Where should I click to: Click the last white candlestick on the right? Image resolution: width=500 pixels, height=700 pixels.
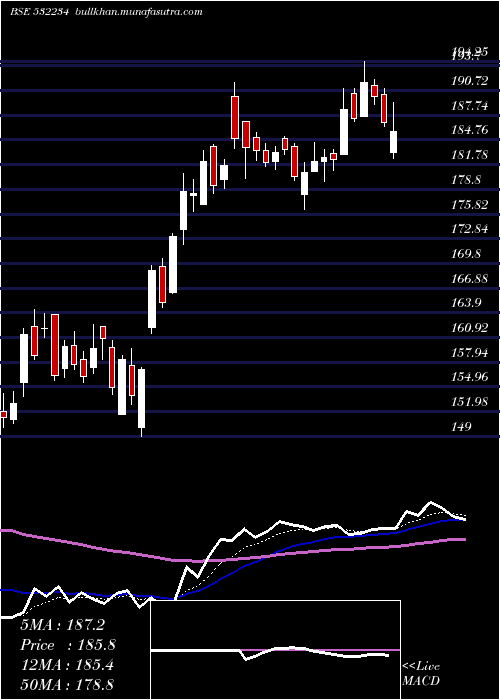[393, 142]
